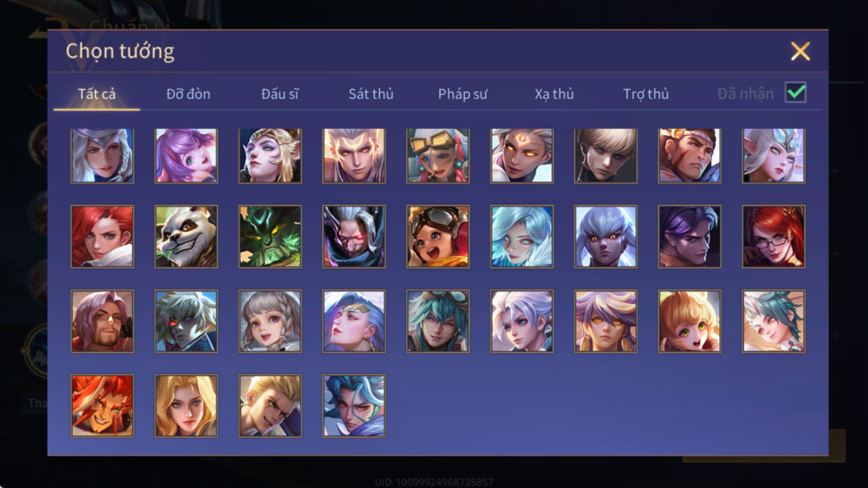
Task: Choose the green horned demon hero
Action: click(270, 236)
